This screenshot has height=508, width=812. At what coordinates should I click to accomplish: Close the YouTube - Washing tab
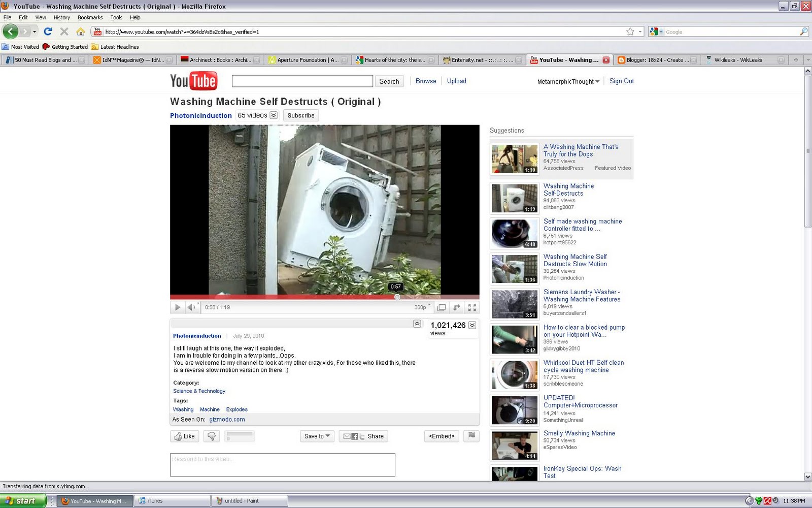click(606, 60)
